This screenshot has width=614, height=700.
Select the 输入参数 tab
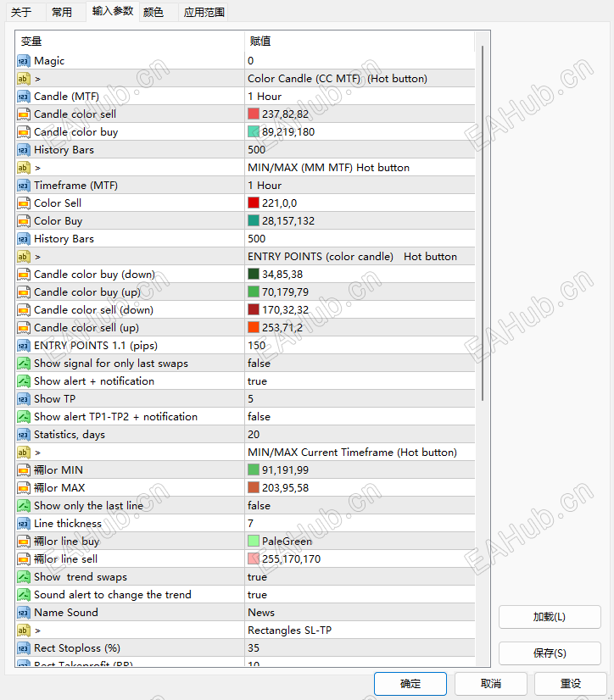tap(113, 11)
